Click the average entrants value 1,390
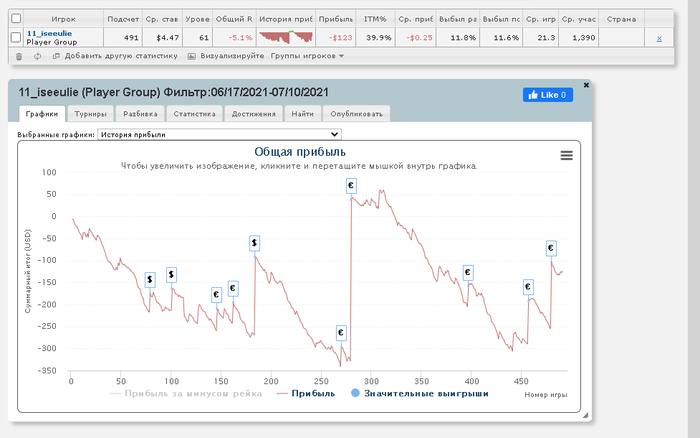700x438 pixels. pyautogui.click(x=583, y=38)
